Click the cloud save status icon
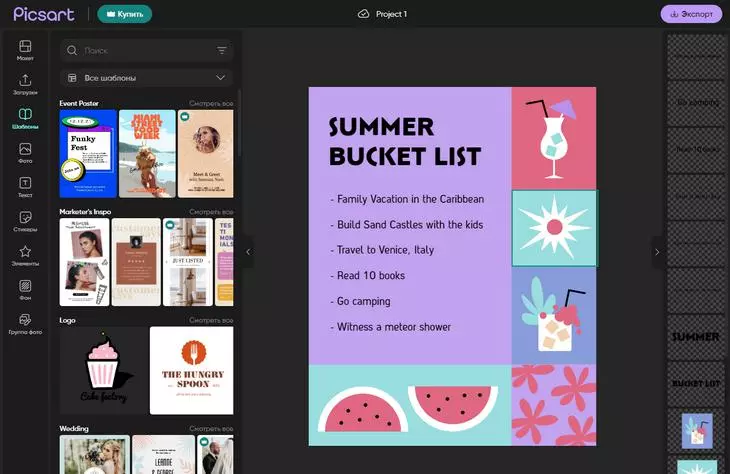Viewport: 730px width, 474px height. [x=363, y=14]
